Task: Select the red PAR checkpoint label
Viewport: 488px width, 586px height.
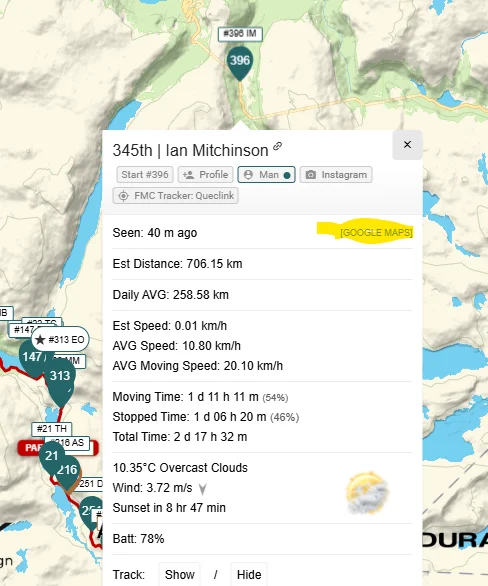Action: click(x=29, y=448)
